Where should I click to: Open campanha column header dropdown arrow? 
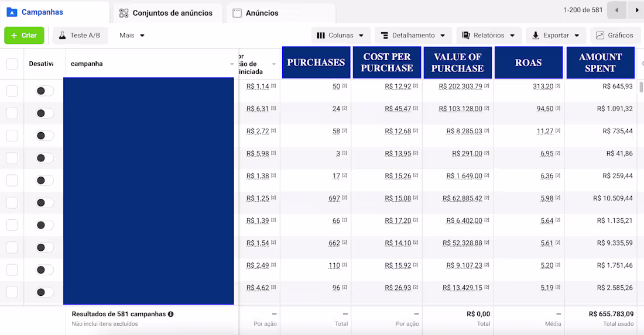click(232, 64)
